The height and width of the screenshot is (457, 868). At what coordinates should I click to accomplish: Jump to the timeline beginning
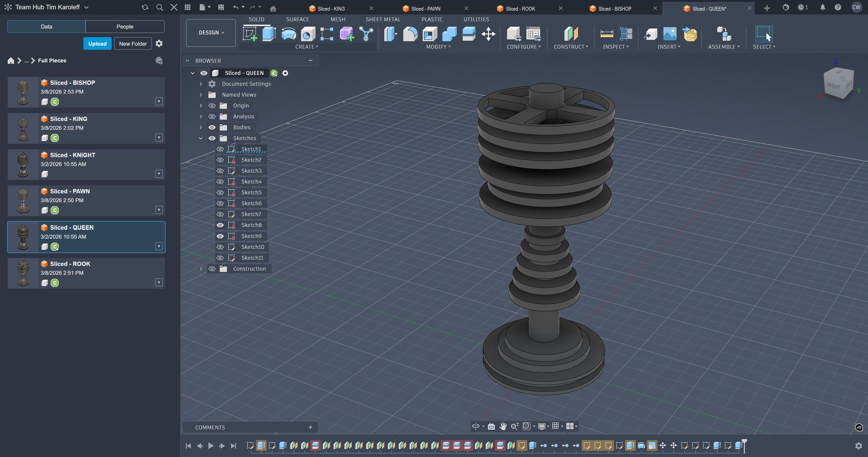tap(188, 446)
